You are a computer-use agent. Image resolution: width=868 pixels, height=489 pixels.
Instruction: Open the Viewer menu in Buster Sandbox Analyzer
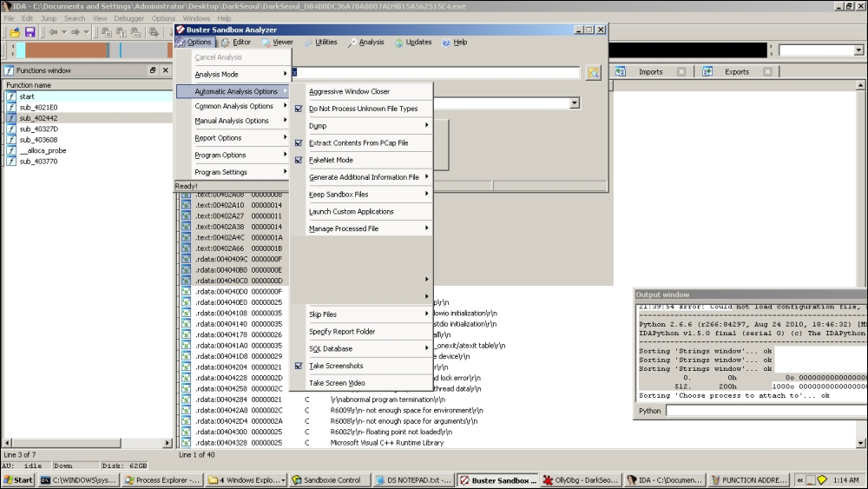278,42
